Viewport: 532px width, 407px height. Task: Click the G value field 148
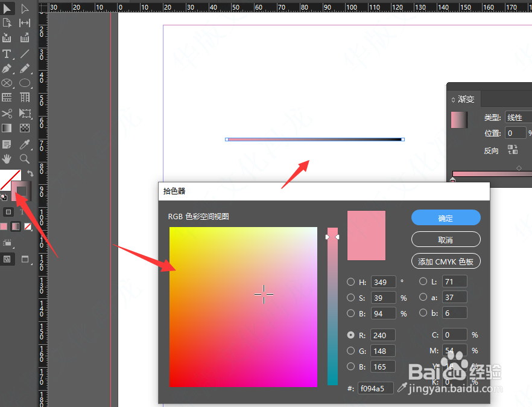(383, 351)
